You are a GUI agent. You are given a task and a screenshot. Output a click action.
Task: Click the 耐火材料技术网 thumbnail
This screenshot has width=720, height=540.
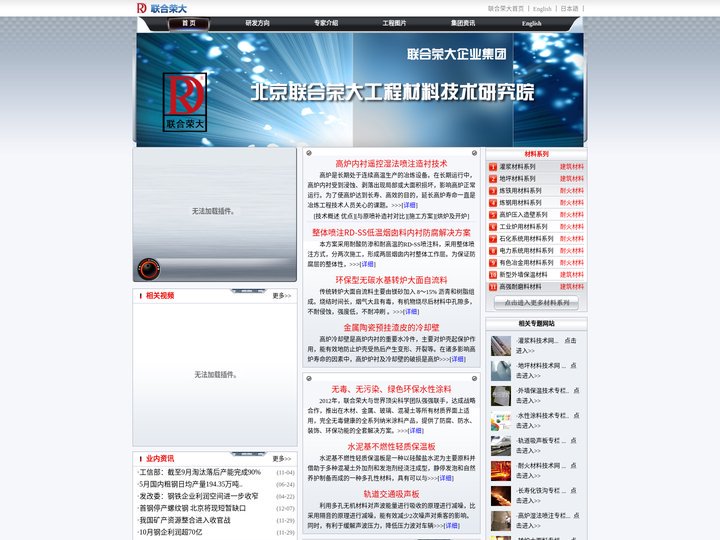[501, 471]
